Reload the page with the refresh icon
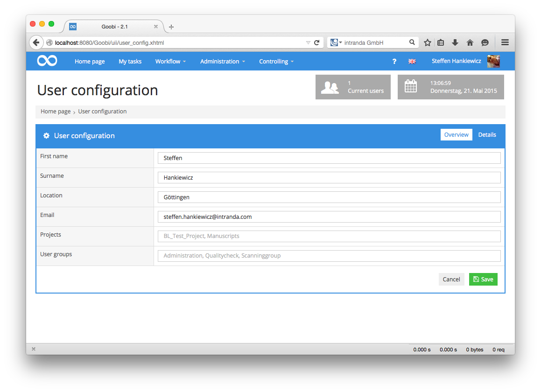Image resolution: width=541 pixels, height=392 pixels. [x=317, y=42]
